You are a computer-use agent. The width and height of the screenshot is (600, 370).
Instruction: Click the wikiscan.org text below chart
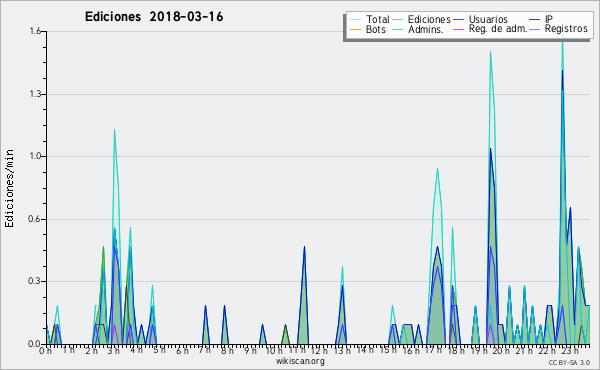pos(300,361)
